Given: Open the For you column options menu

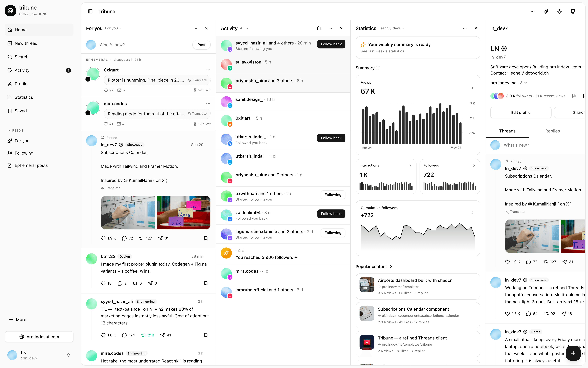Looking at the screenshot, I should 195,28.
